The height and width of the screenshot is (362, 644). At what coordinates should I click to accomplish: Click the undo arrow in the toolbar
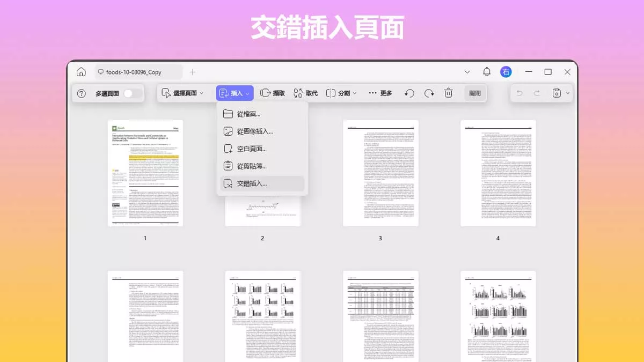click(409, 92)
